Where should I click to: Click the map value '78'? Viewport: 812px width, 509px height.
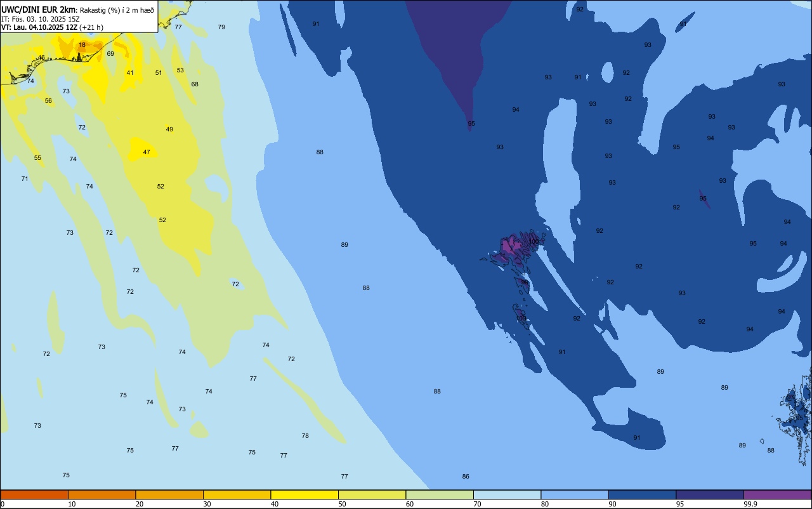(305, 436)
